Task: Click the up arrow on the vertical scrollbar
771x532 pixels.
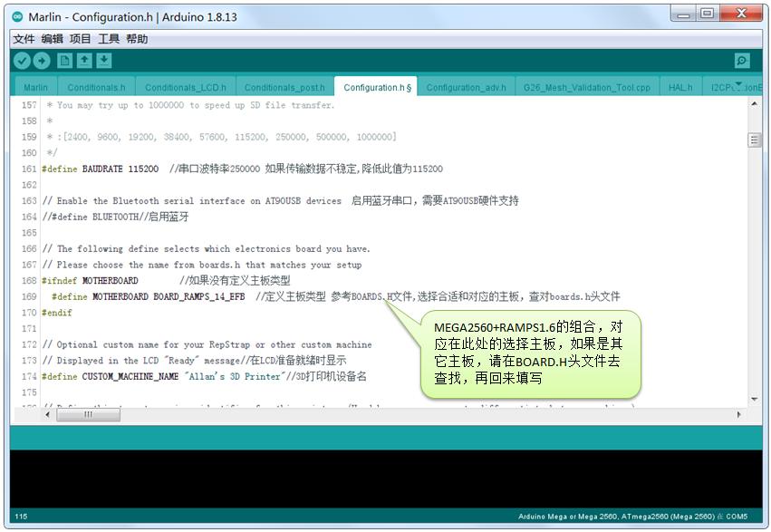Action: click(x=754, y=104)
